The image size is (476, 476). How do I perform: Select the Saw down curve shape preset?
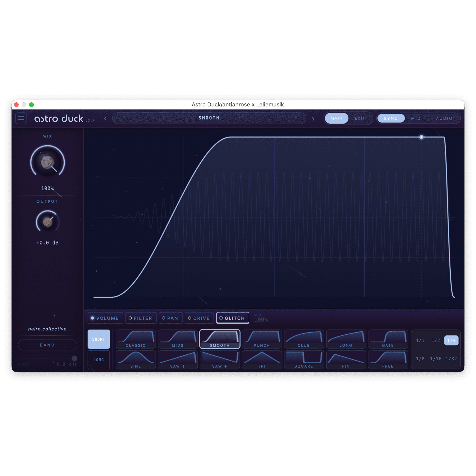[220, 360]
